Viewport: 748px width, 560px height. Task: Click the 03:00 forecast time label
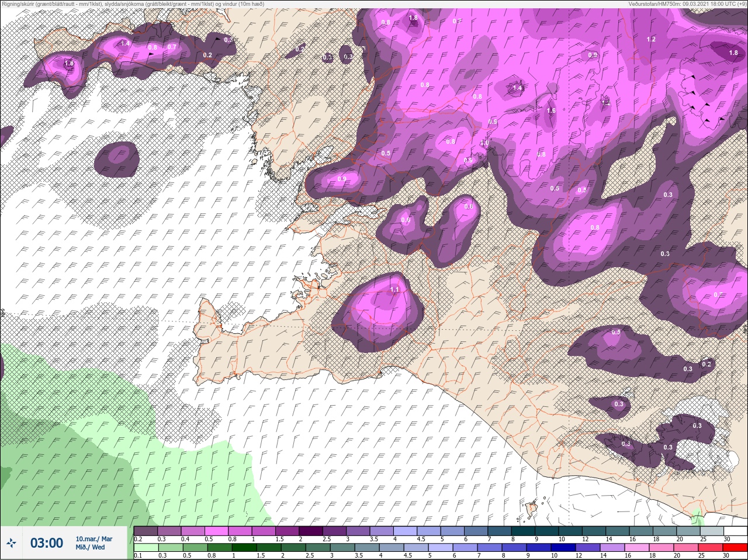point(46,543)
